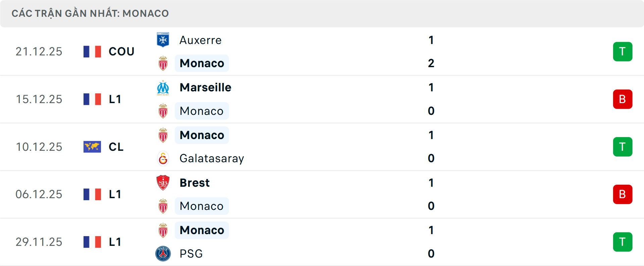Click French flag beside COU label
The image size is (644, 266).
click(x=92, y=52)
